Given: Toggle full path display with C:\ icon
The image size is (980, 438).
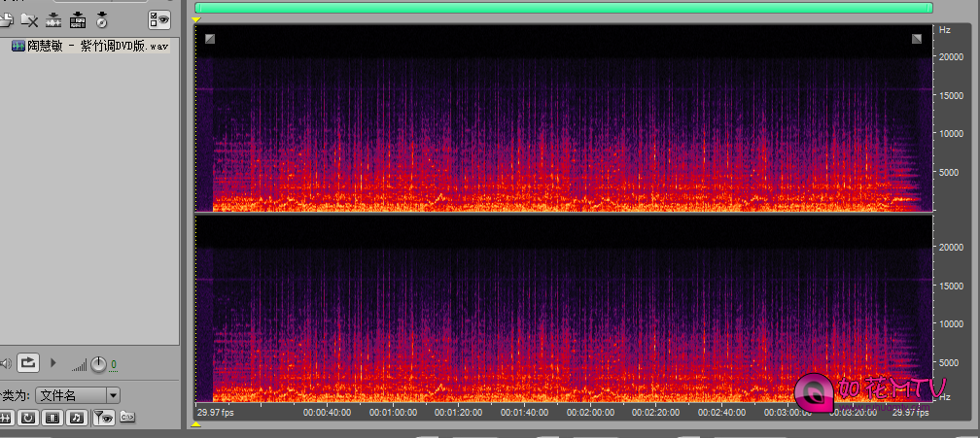Looking at the screenshot, I should pos(127,417).
